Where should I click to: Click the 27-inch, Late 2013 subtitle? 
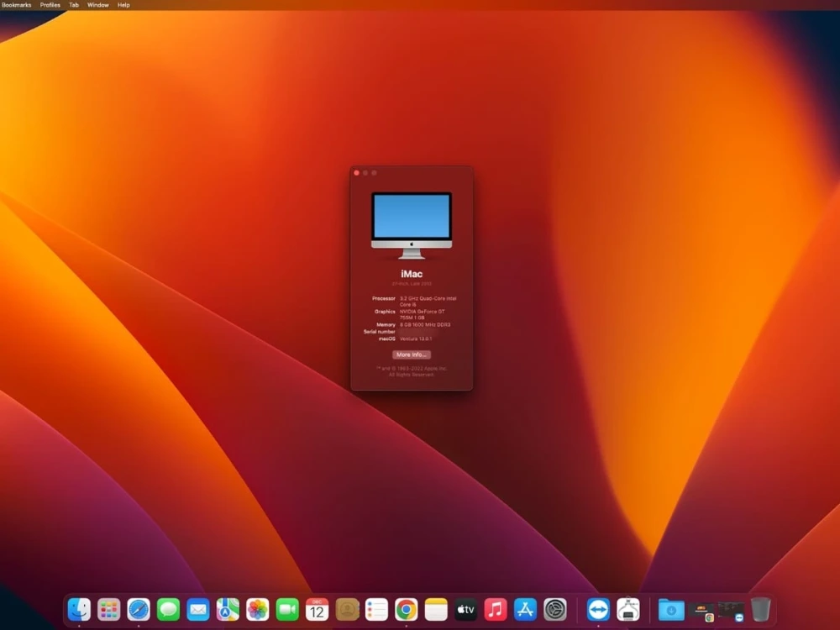tap(412, 284)
